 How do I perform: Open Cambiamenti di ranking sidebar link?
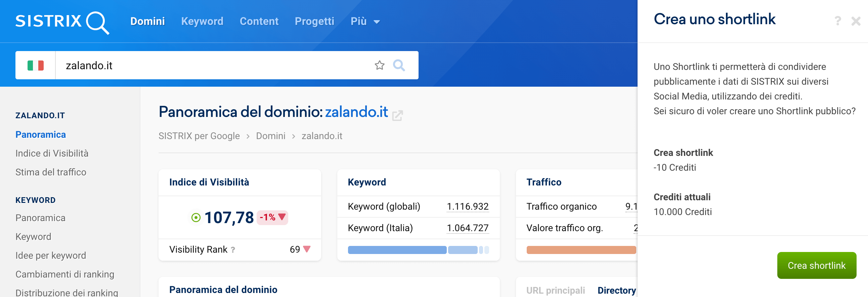click(65, 274)
